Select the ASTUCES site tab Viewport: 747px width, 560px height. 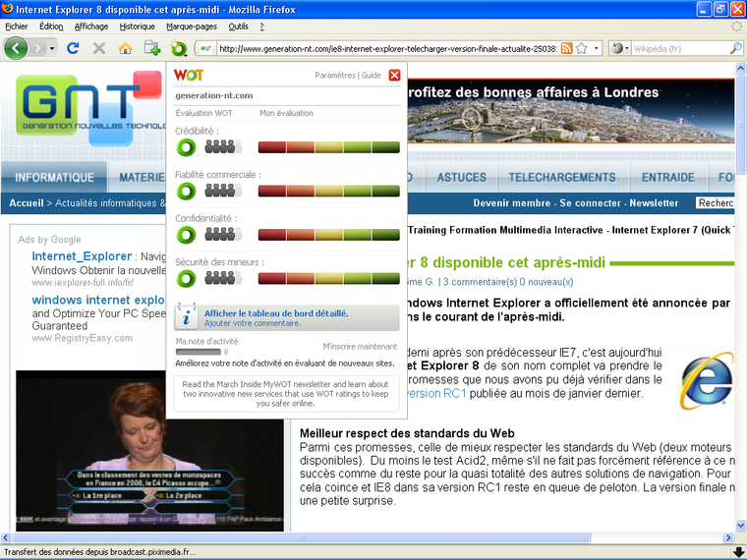tap(462, 177)
